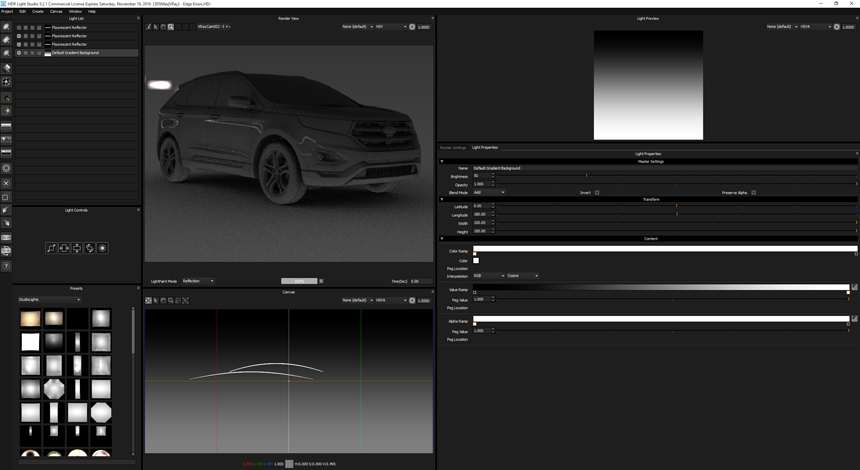The width and height of the screenshot is (860, 470).
Task: Select the pan hand tool in Render View
Action: click(x=163, y=26)
